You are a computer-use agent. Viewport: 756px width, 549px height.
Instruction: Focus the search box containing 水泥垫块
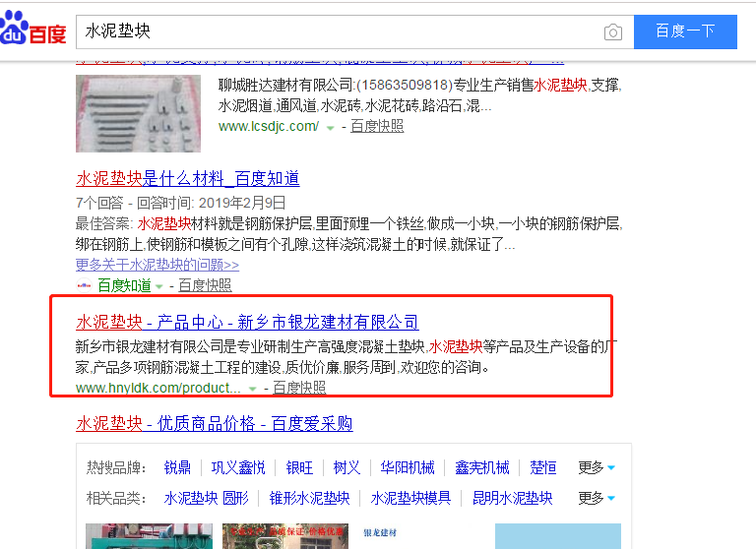335,31
